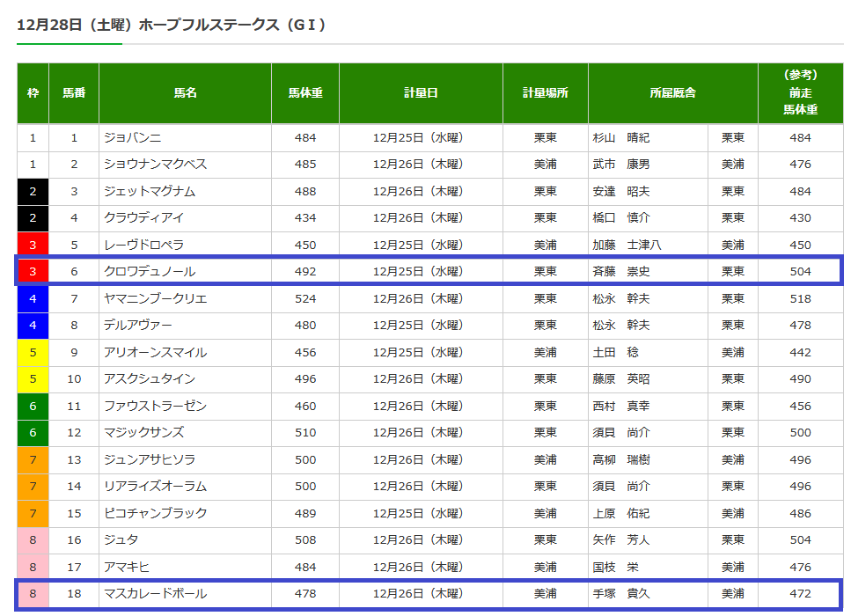Click trainer name 土田 稔

click(615, 353)
